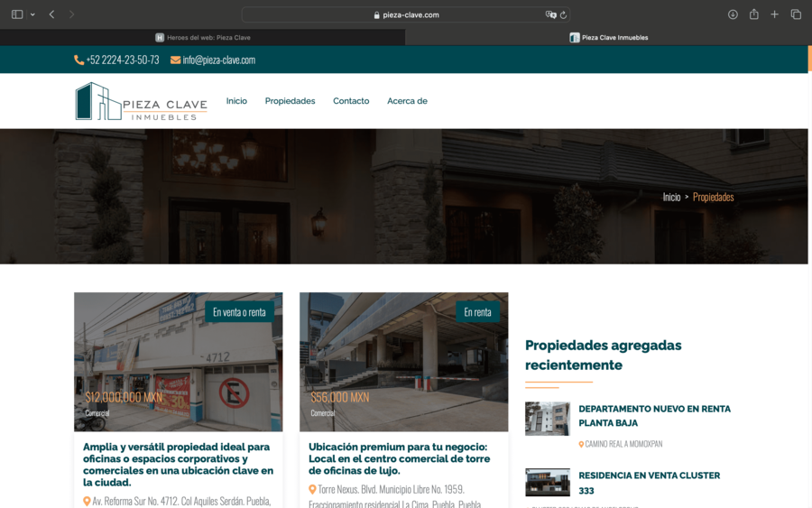Click location pin beside Torre Nexus address
Screen dimensions: 812x508
click(312, 489)
